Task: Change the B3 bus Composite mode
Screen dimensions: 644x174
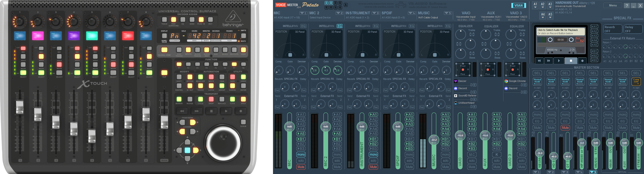Action: click(x=636, y=81)
